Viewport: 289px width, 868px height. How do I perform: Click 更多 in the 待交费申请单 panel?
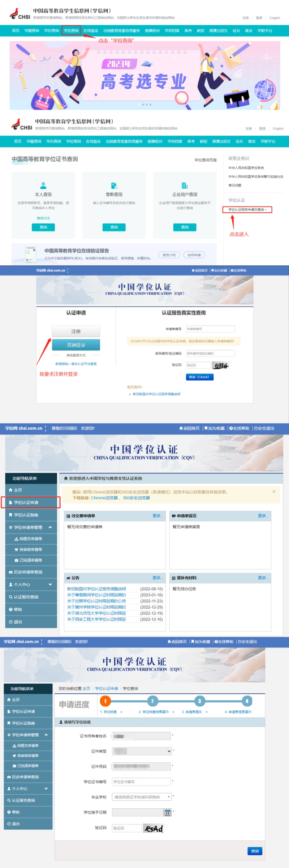coord(158,516)
